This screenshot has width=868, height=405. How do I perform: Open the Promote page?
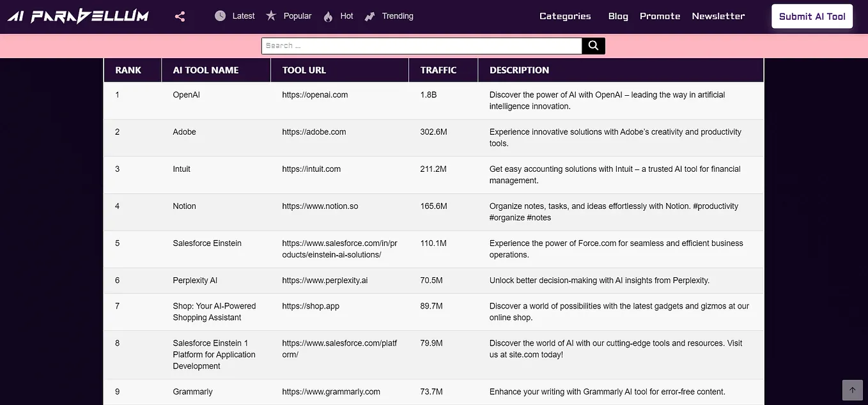pos(660,16)
